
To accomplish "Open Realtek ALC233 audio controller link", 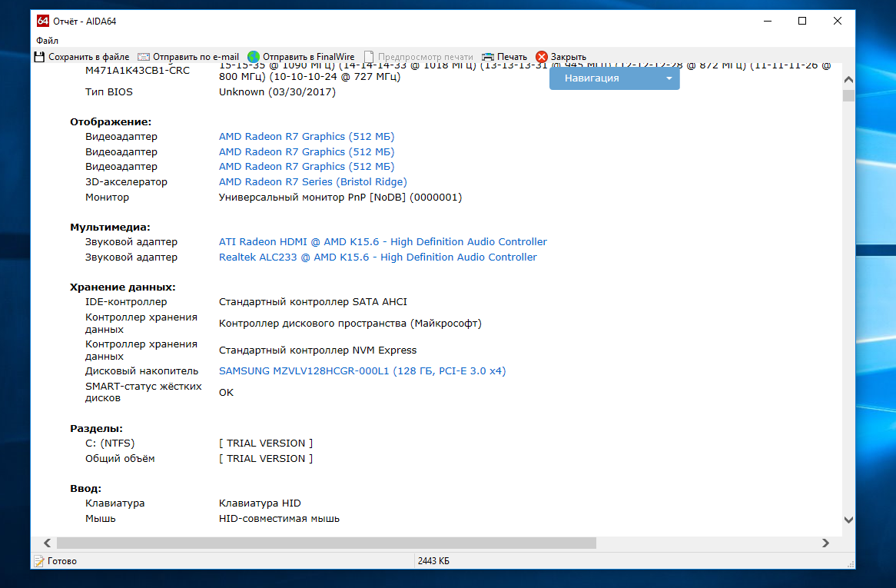I will point(378,257).
